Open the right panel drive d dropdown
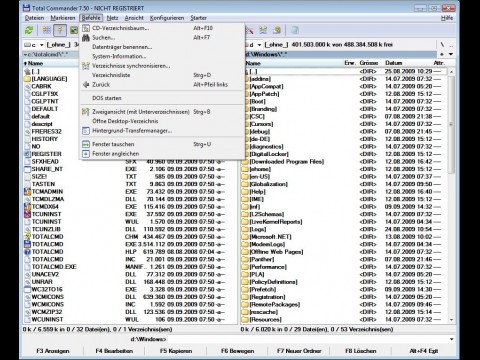This screenshot has height=360, width=480. coord(254,45)
